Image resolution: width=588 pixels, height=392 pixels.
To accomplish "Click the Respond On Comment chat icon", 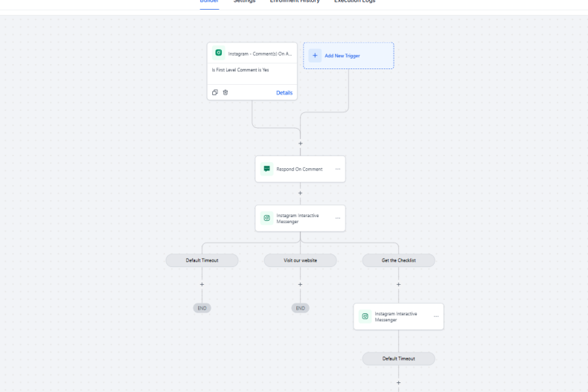I will (266, 169).
